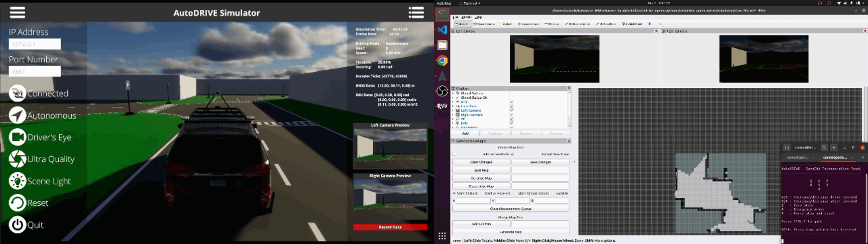Expand the TF display tree item
This screenshot has width=868, height=244.
pos(453,119)
